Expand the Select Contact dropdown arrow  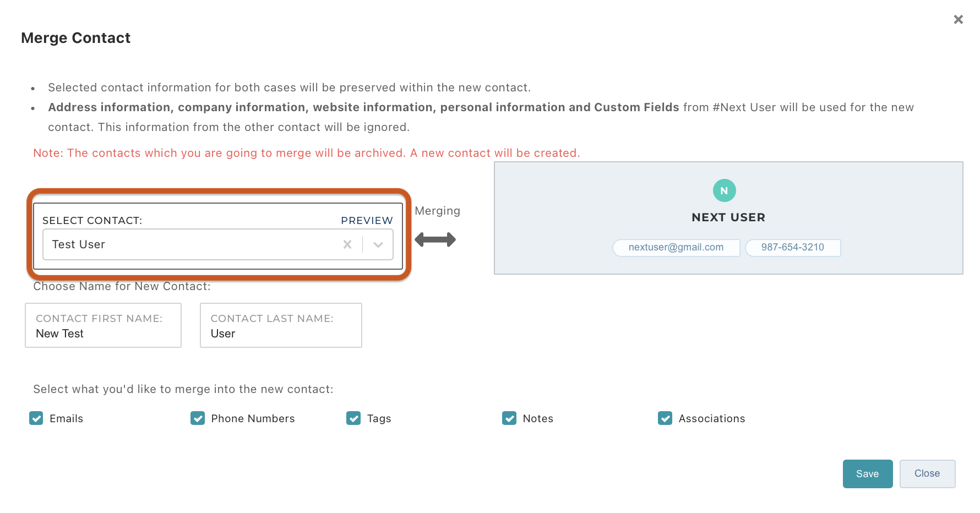point(378,244)
